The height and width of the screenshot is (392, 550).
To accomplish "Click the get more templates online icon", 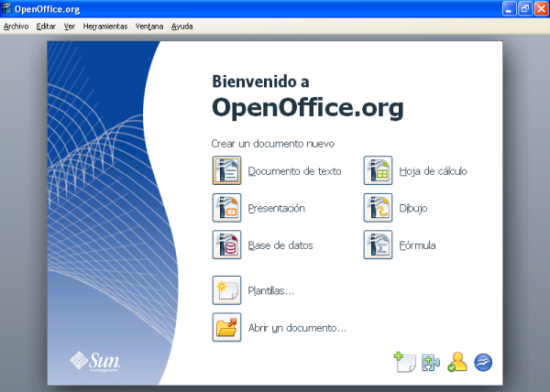I will click(x=405, y=362).
